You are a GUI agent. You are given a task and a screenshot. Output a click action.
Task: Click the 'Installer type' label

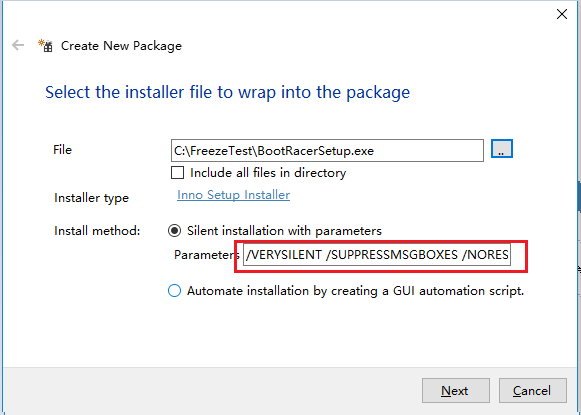[92, 198]
